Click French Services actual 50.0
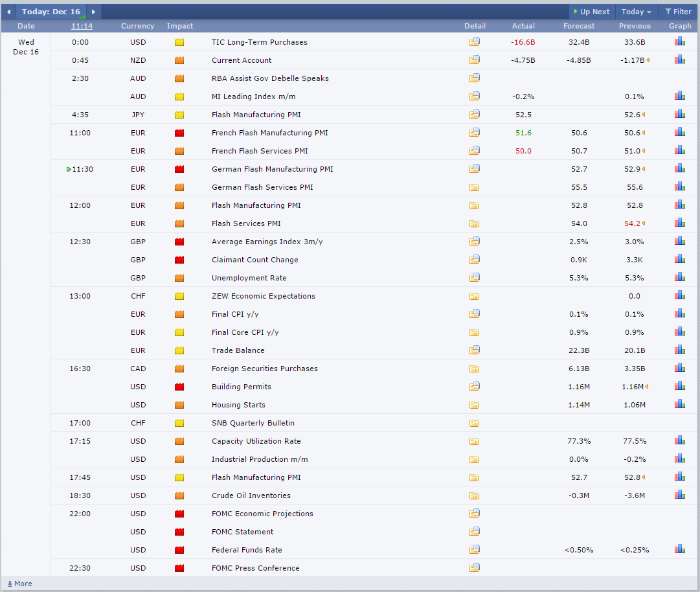This screenshot has width=700, height=592. [x=523, y=151]
